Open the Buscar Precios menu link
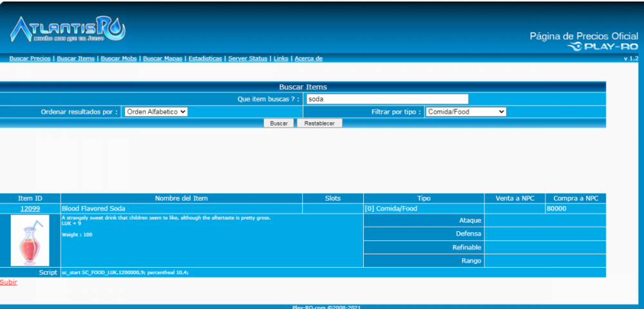The width and height of the screenshot is (644, 309). pos(30,59)
